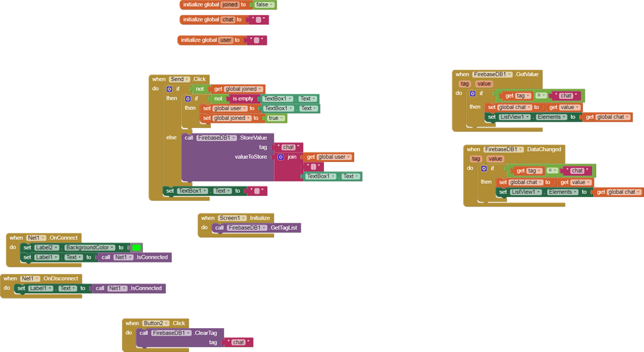Edit 'chat' text in DataChanged comparison
The image size is (644, 352).
point(577,171)
